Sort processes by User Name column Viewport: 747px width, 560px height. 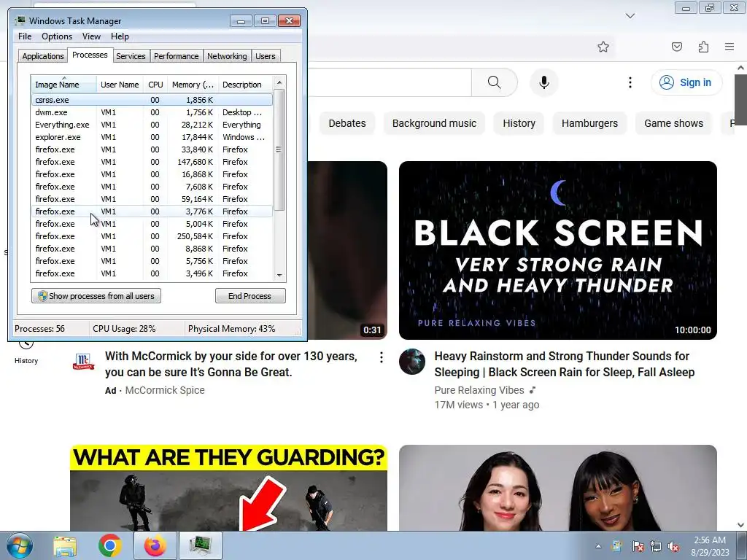120,85
